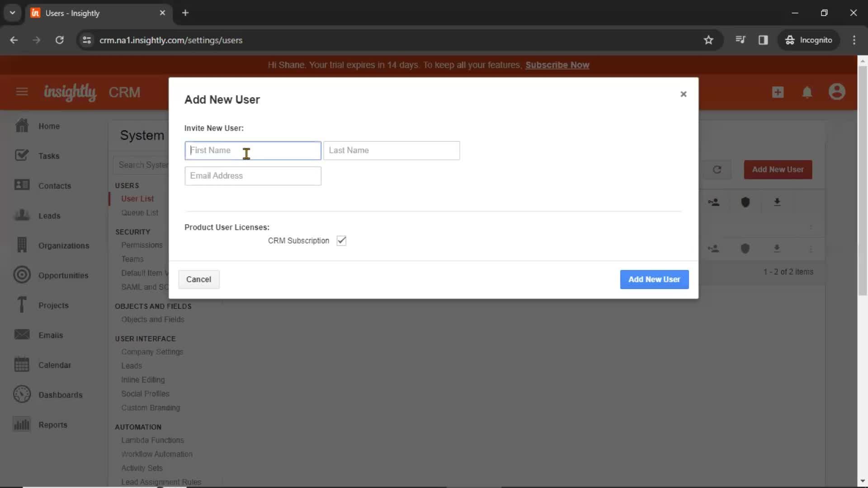Open the Subscribe Now trial link
868x488 pixels.
point(557,64)
